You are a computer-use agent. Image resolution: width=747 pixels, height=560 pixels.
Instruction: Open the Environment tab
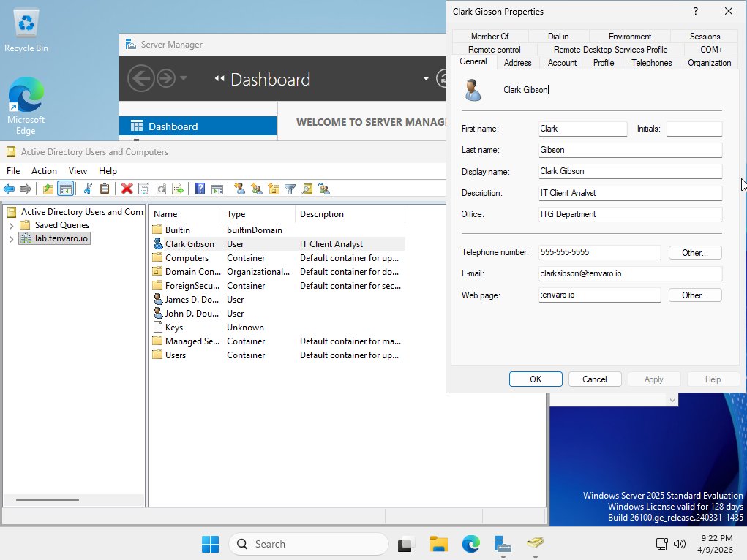coord(629,37)
